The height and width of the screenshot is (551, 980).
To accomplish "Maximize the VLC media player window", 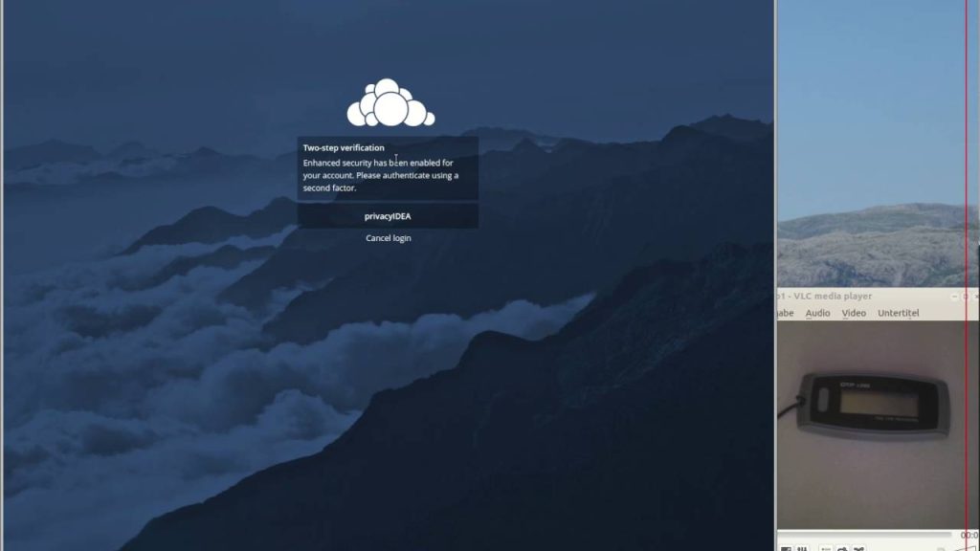I will click(x=964, y=297).
